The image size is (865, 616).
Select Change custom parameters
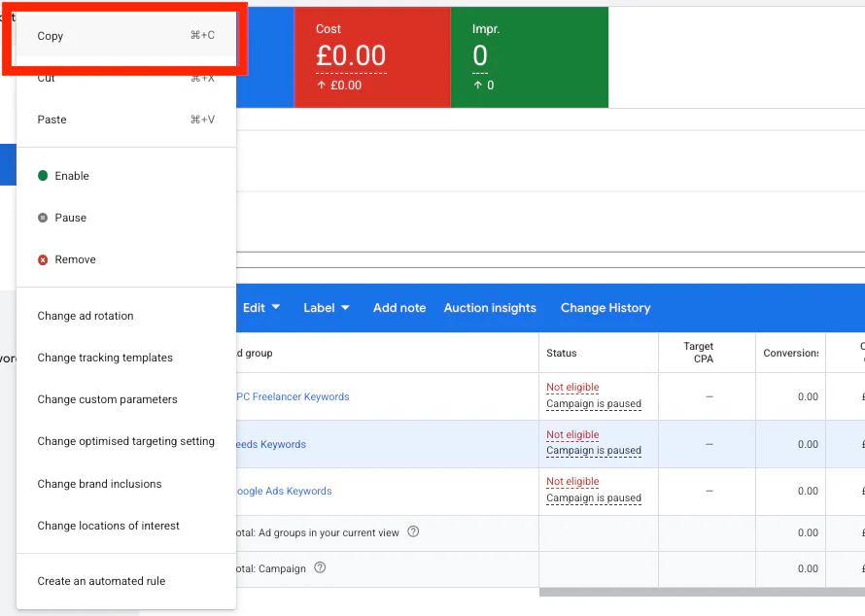click(126, 400)
